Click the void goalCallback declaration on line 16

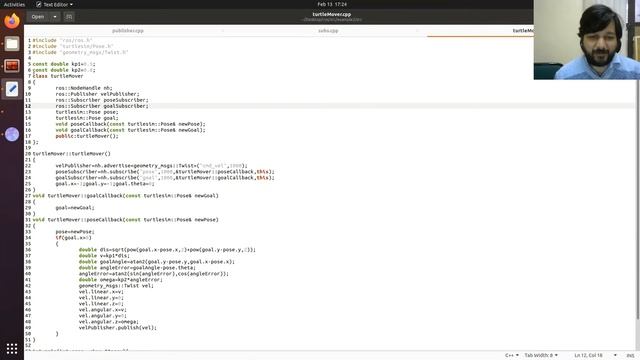point(131,130)
